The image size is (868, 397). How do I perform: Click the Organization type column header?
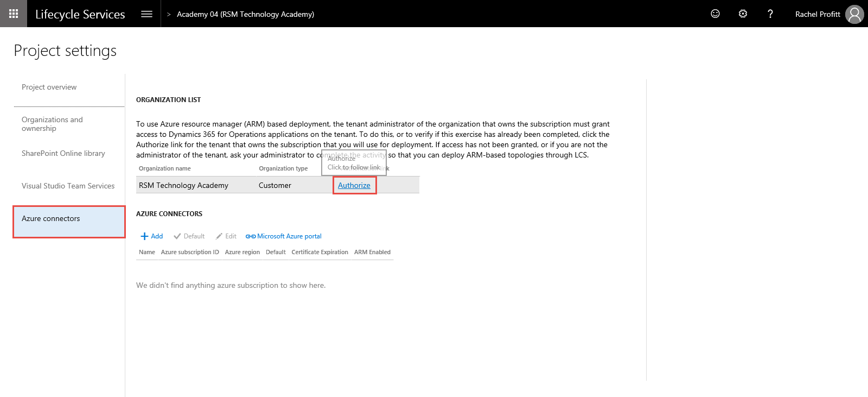pyautogui.click(x=283, y=168)
